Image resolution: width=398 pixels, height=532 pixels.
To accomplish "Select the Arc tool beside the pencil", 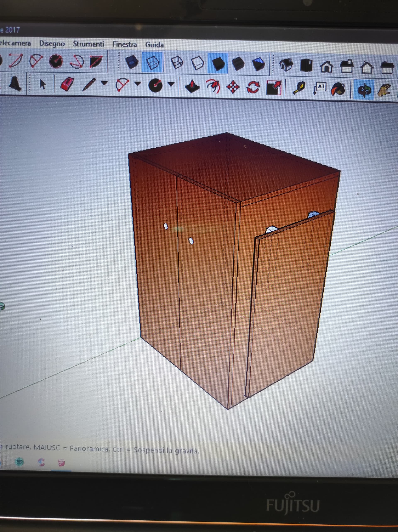I will [123, 85].
